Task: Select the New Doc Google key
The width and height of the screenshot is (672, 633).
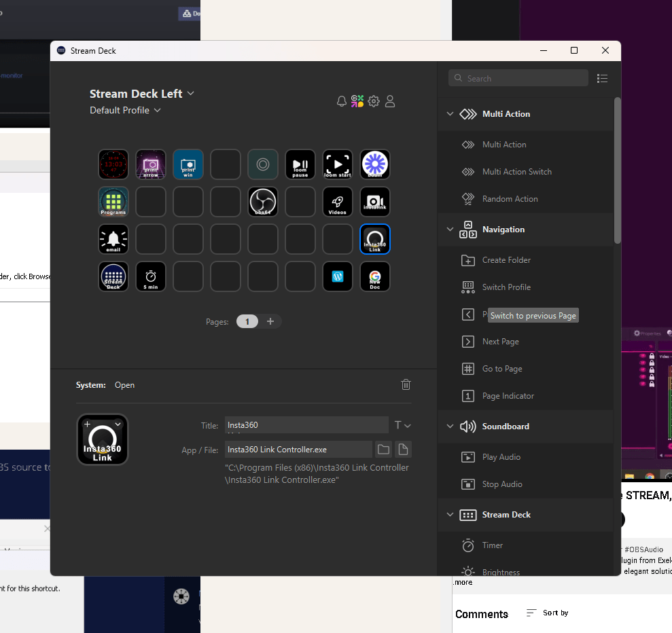Action: click(375, 276)
